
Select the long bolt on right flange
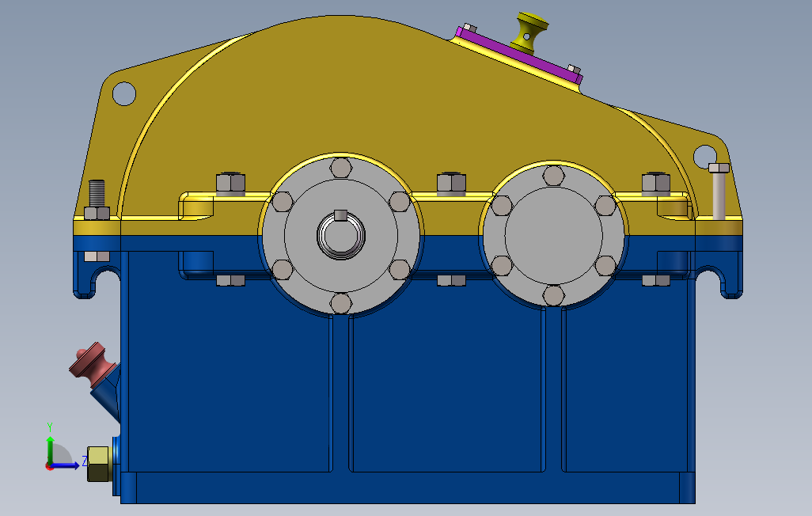pyautogui.click(x=719, y=192)
